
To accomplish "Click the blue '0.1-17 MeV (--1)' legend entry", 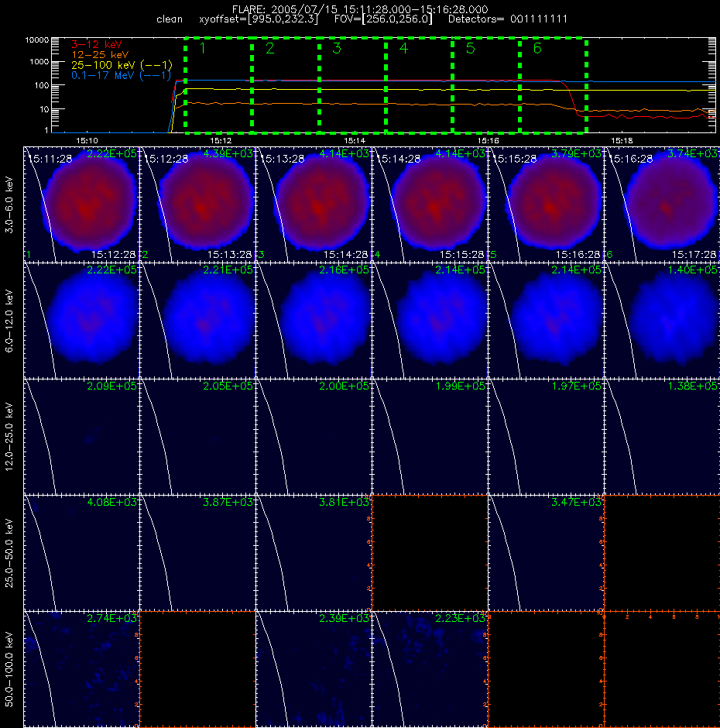I will pos(121,75).
